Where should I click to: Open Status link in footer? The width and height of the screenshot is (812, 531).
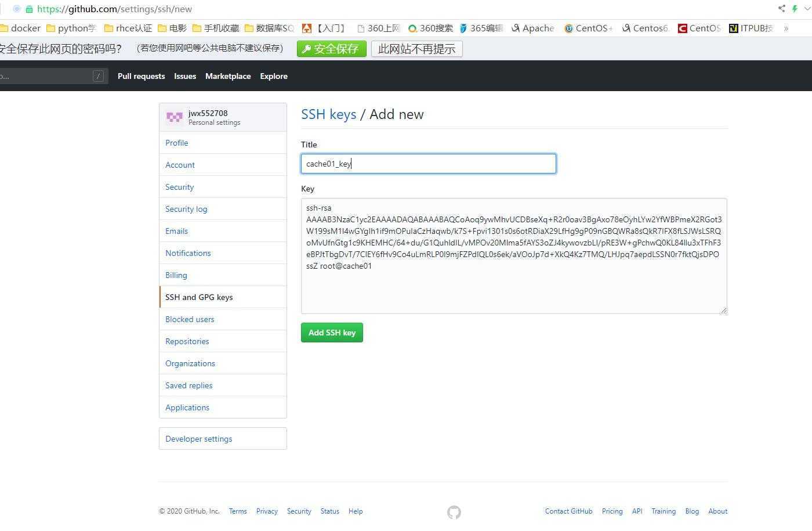click(x=330, y=511)
